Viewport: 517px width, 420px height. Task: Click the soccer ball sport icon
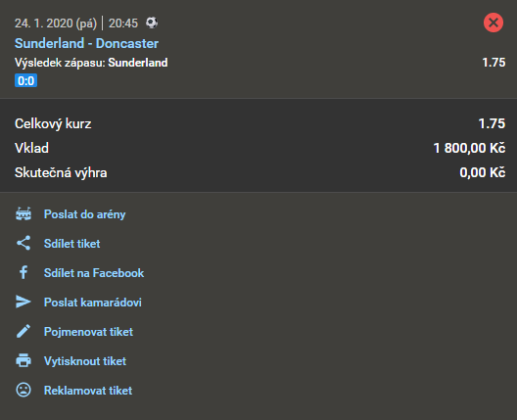[152, 23]
